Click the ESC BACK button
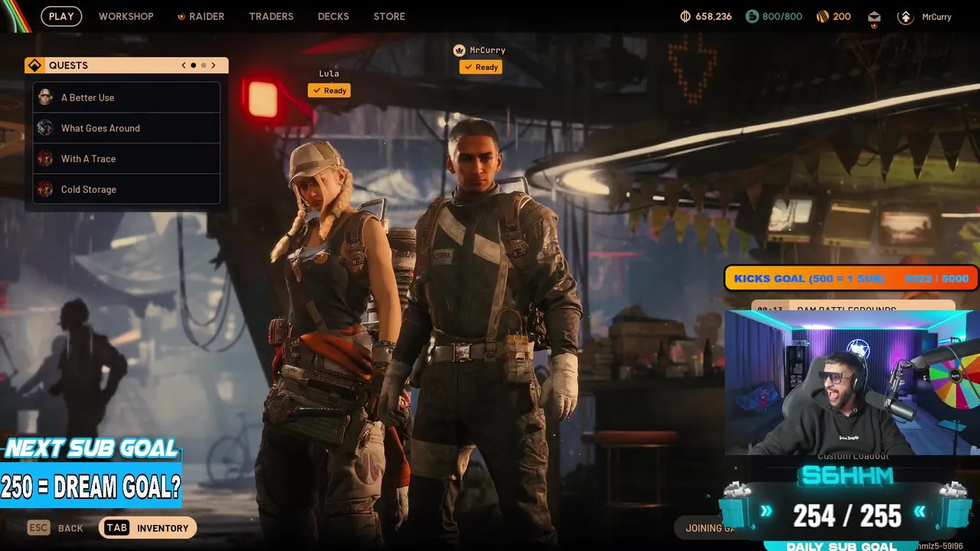Screen dimensions: 980x551 tap(55, 528)
